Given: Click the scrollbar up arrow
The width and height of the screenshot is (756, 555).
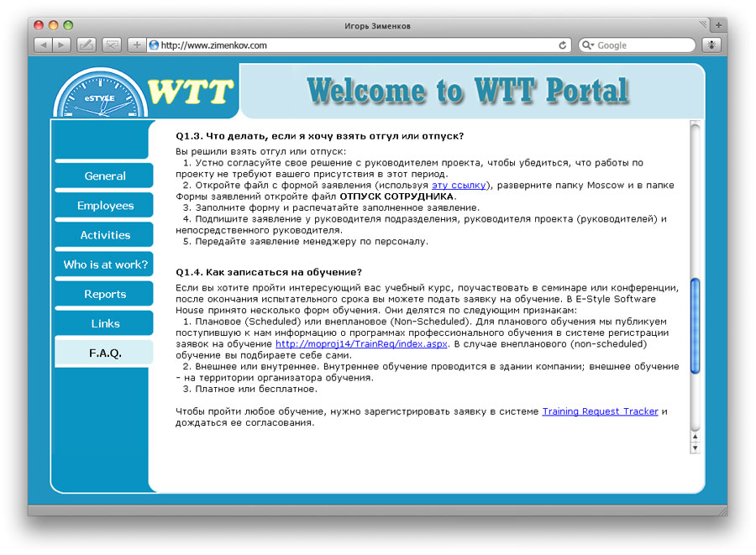Looking at the screenshot, I should 695,437.
